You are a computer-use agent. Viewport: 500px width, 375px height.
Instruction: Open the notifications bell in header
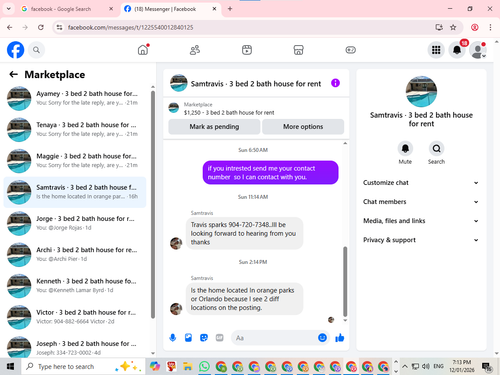click(457, 50)
